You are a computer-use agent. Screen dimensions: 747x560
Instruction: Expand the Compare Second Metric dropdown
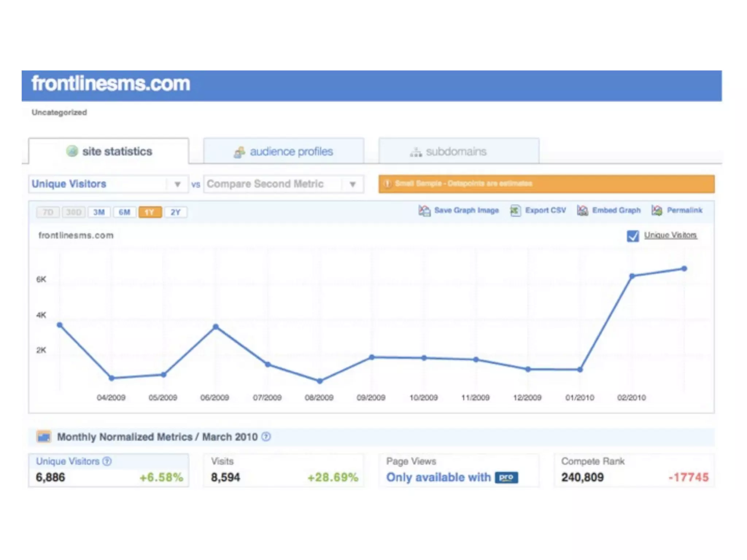tap(352, 184)
